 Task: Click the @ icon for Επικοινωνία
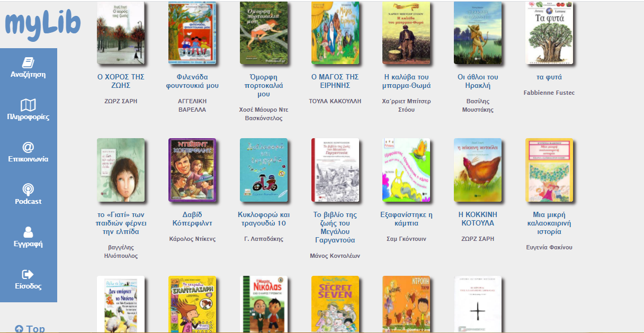28,147
